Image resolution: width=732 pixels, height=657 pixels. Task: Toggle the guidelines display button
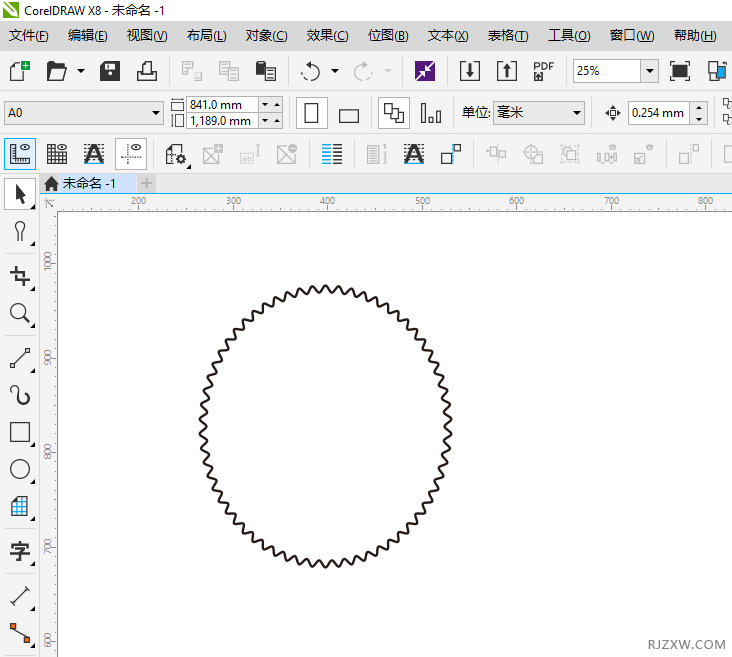131,153
